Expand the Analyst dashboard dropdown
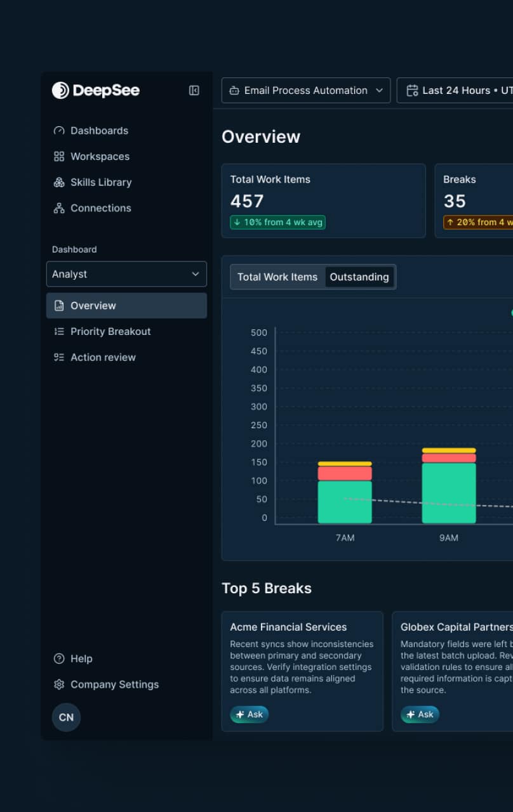This screenshot has width=513, height=812. click(126, 274)
